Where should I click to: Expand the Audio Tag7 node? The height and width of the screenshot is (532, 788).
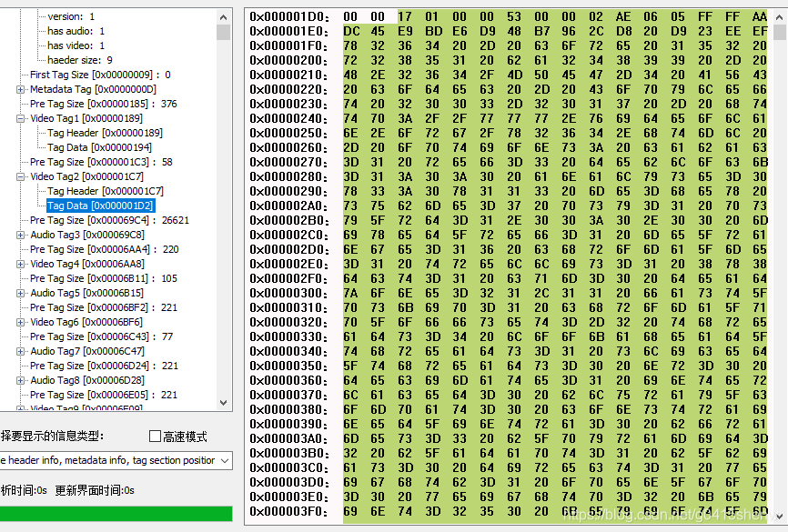coord(20,352)
